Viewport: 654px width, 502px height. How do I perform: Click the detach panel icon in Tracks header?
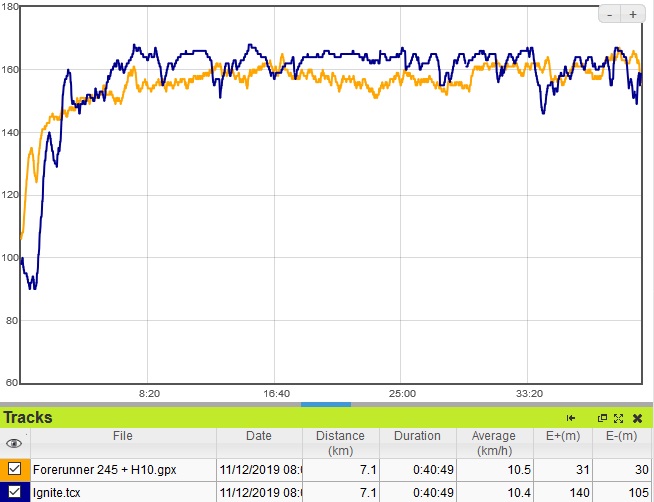pos(602,418)
